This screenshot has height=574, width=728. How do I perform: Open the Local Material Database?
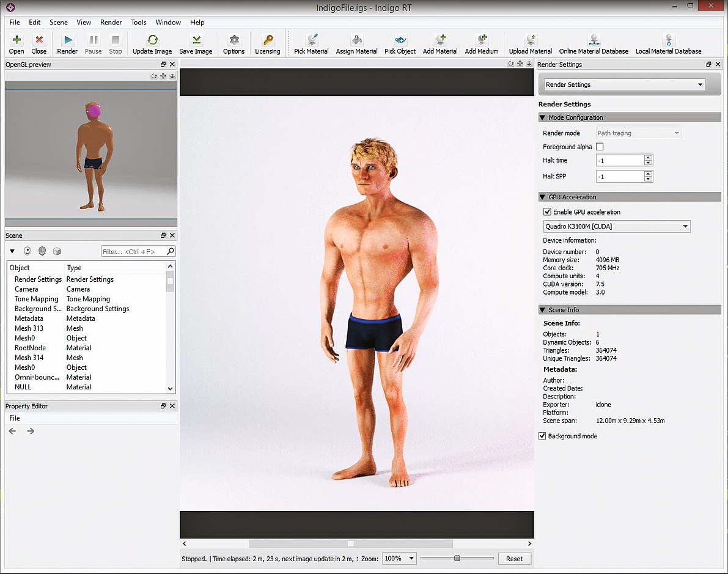669,44
